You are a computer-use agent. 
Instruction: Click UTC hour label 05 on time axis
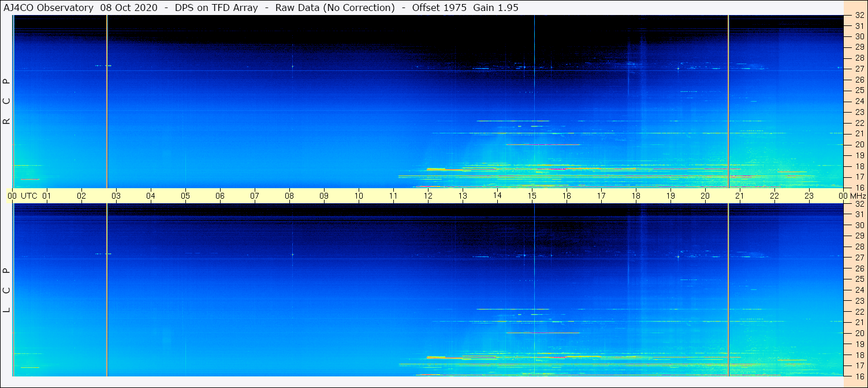pos(185,196)
